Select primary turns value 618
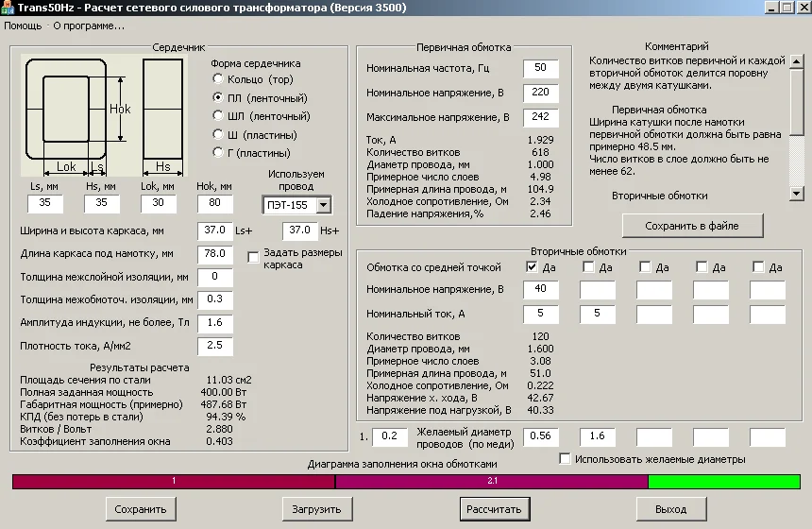The height and width of the screenshot is (529, 812). (x=540, y=152)
